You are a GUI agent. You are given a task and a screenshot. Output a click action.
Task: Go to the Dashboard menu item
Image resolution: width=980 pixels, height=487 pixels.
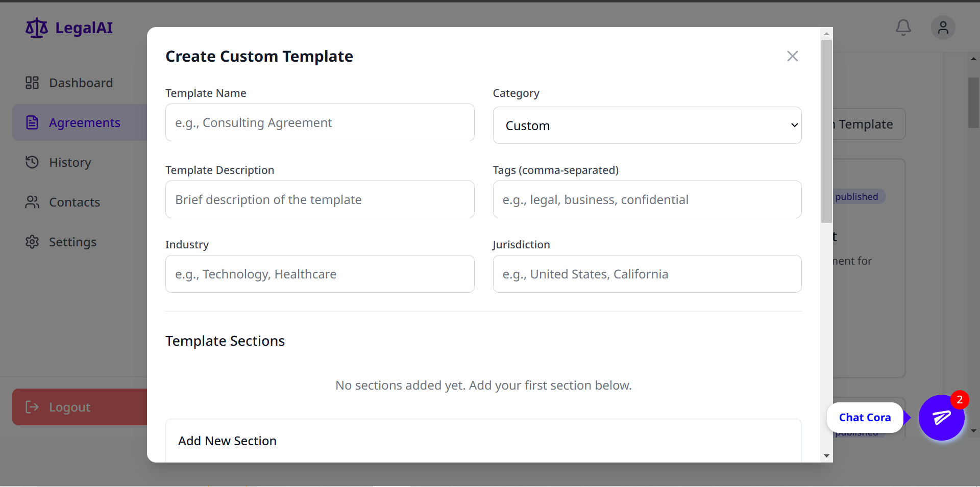coord(81,83)
